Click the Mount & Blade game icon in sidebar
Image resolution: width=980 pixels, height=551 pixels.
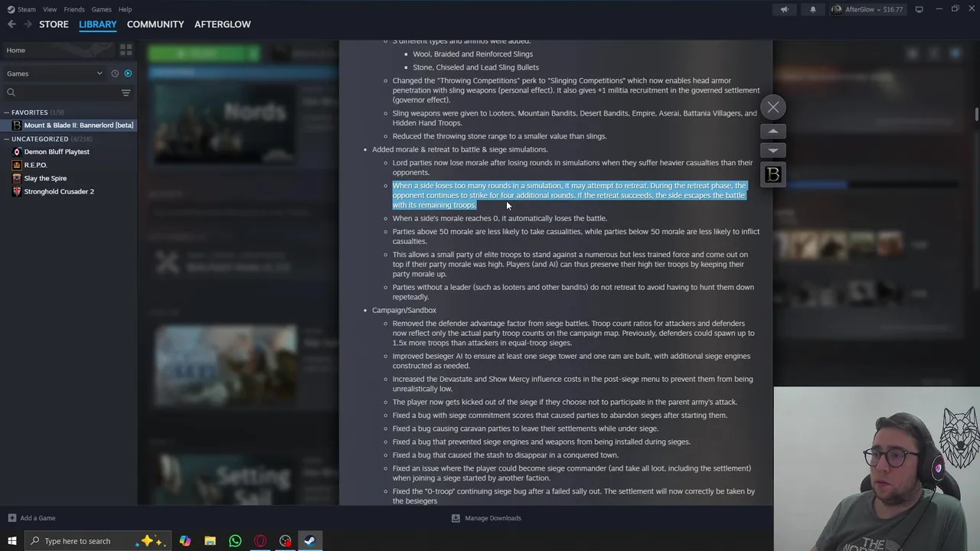point(17,126)
